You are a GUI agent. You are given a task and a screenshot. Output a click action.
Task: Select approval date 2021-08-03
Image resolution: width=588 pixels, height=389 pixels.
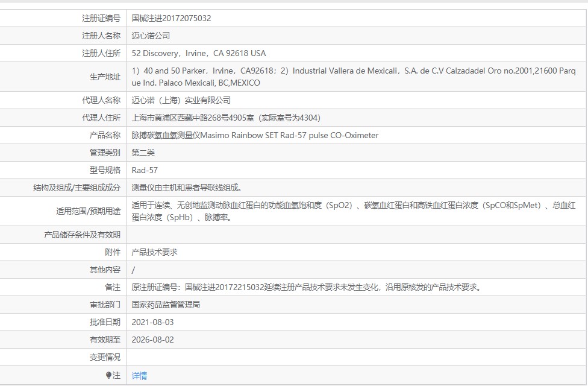(152, 322)
